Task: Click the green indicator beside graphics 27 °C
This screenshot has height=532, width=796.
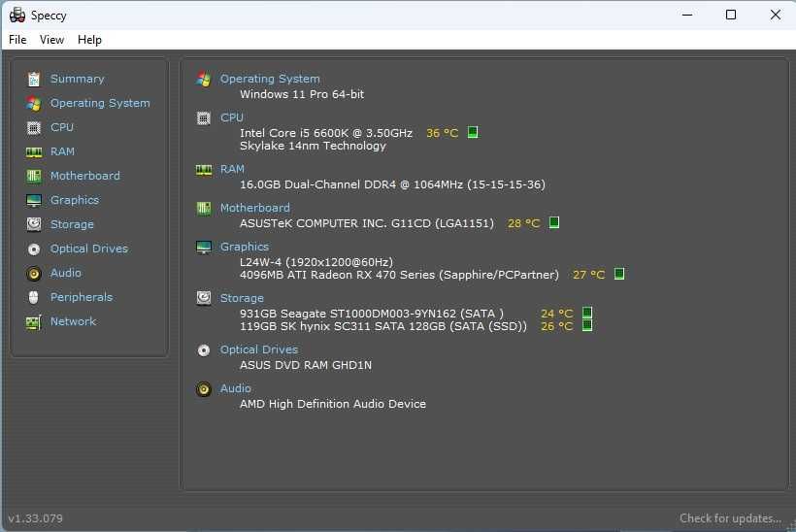Action: coord(619,274)
